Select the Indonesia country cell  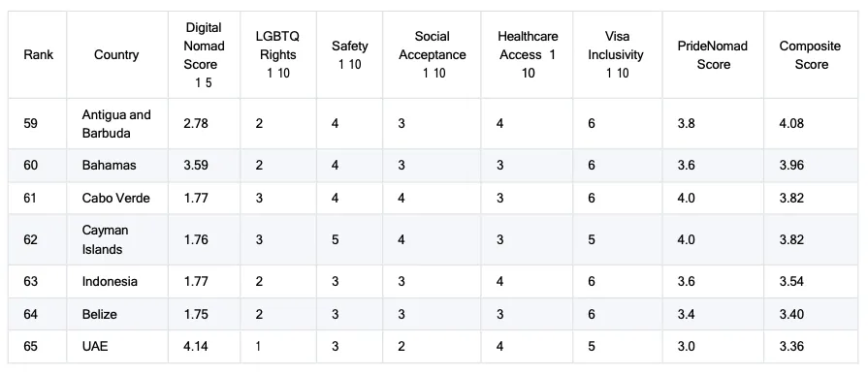(110, 281)
